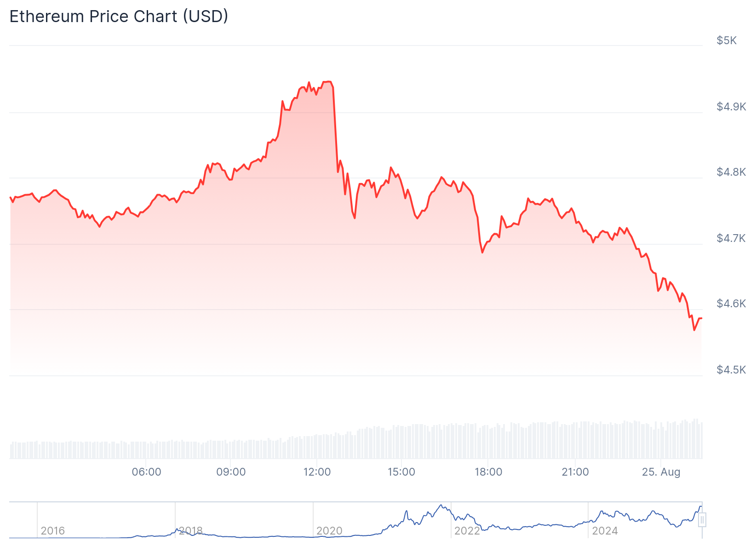Click the 2021 all-time peak in navigator
Viewport: 756px width, 552px height.
pyautogui.click(x=441, y=506)
